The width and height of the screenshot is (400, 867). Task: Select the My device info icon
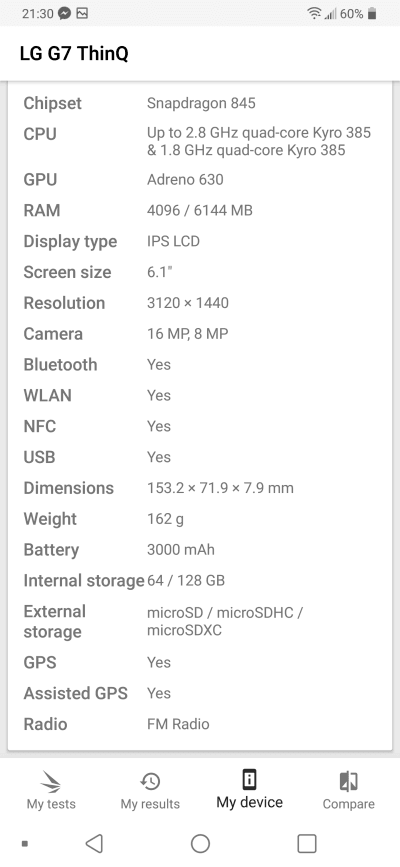coord(250,780)
